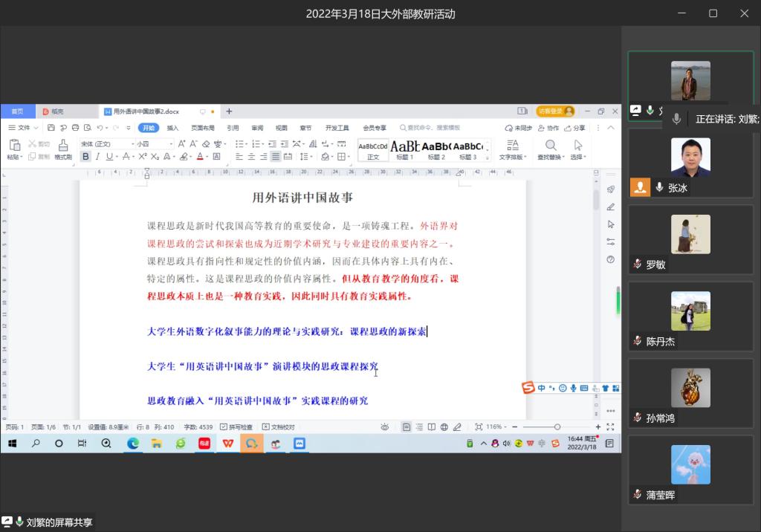Toggle spell check (拼写检查) in status bar
This screenshot has height=532, width=761.
pos(236,427)
